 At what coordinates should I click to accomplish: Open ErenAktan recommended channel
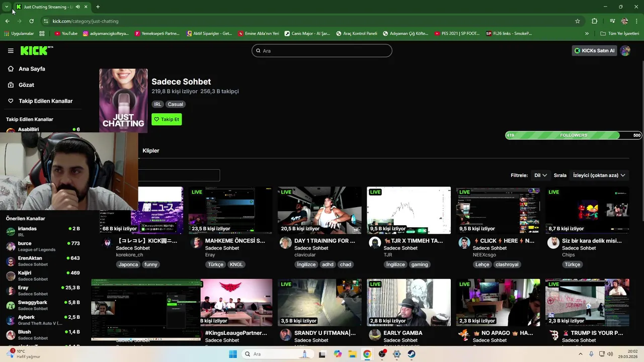(x=43, y=261)
